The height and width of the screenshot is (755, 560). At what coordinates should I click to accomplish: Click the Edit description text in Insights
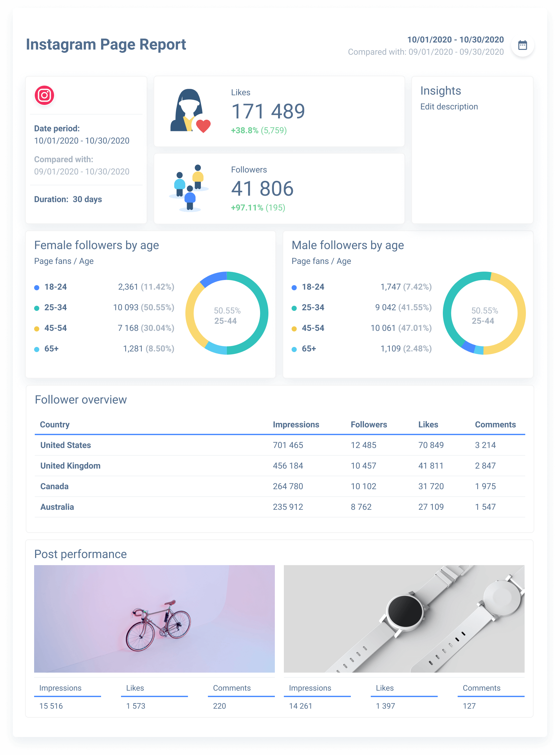[x=449, y=107]
